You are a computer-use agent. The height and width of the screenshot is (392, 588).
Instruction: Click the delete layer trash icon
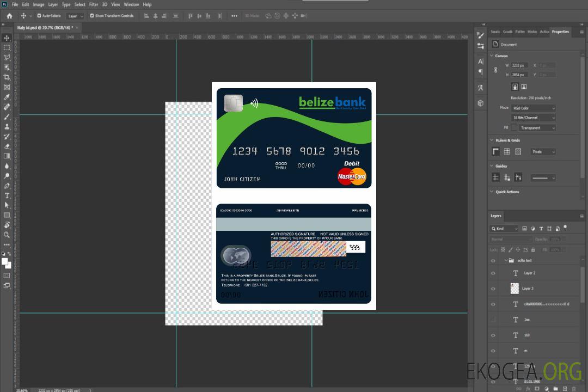tap(574, 389)
